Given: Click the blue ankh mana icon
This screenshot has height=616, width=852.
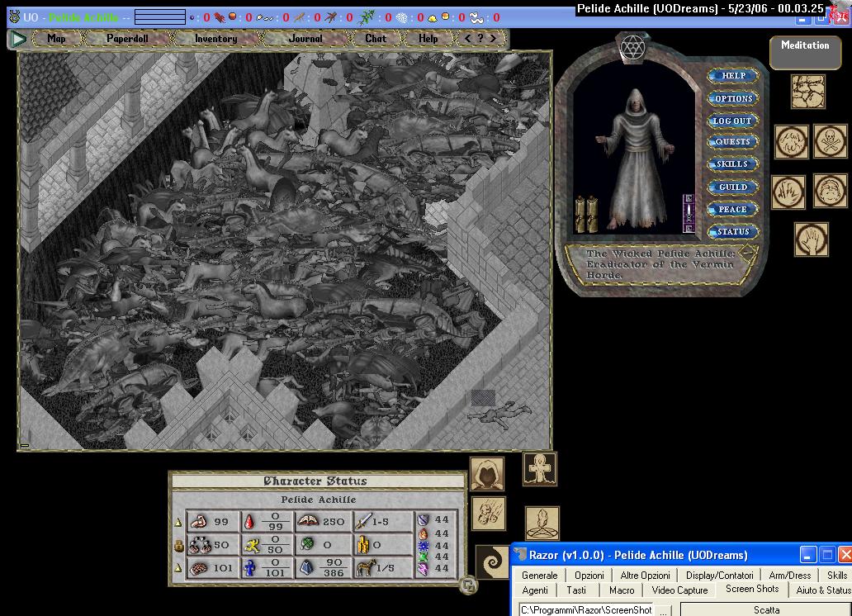Looking at the screenshot, I should click(x=249, y=568).
